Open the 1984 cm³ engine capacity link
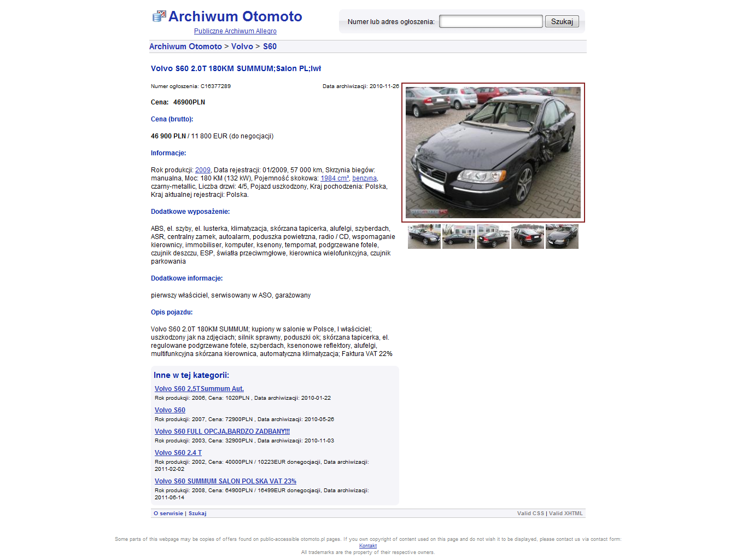 click(x=335, y=178)
